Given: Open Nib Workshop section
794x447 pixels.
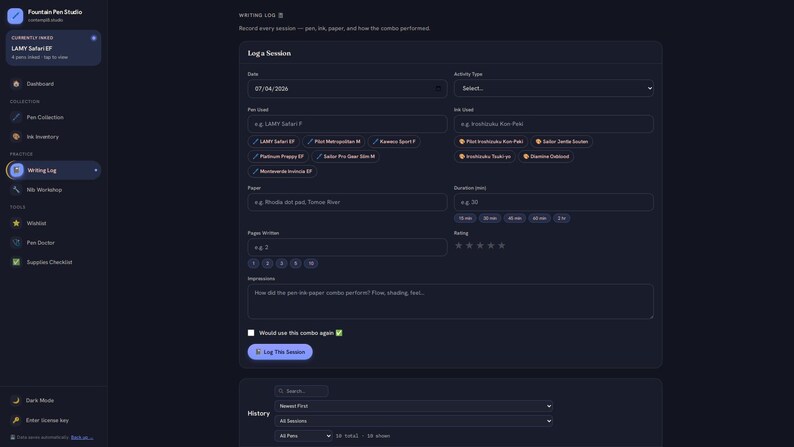Looking at the screenshot, I should click(x=53, y=190).
